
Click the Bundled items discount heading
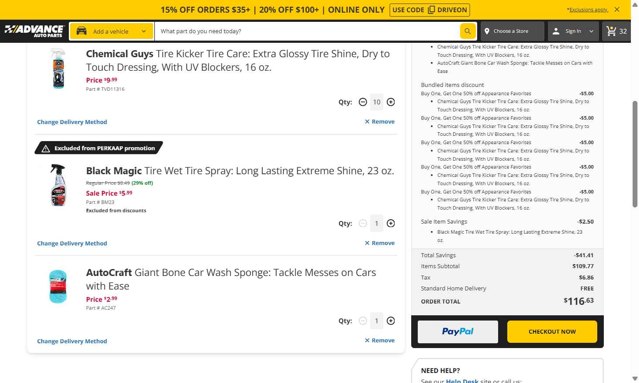[x=452, y=85]
